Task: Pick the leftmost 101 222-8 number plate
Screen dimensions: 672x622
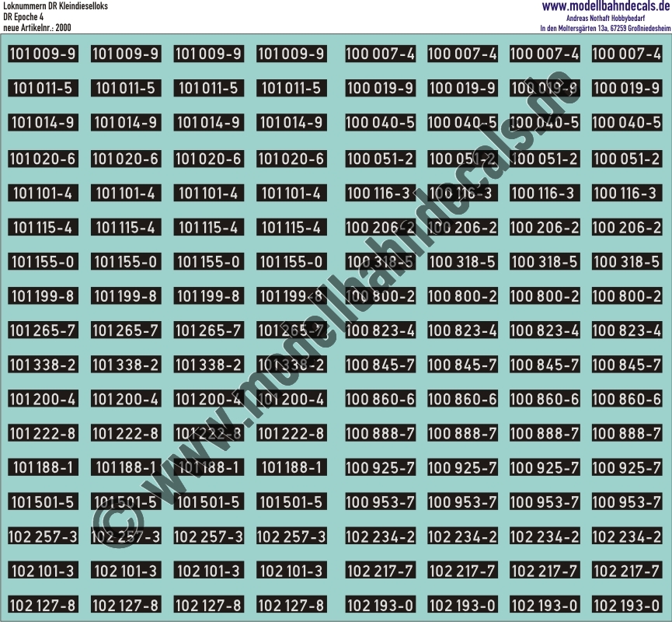Action: [43, 433]
